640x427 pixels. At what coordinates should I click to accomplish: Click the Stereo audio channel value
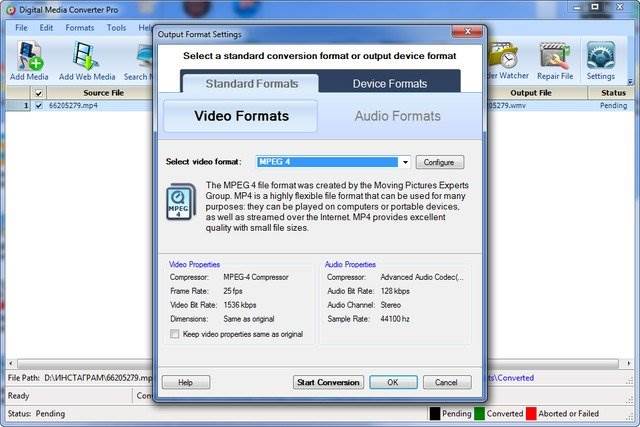(391, 305)
